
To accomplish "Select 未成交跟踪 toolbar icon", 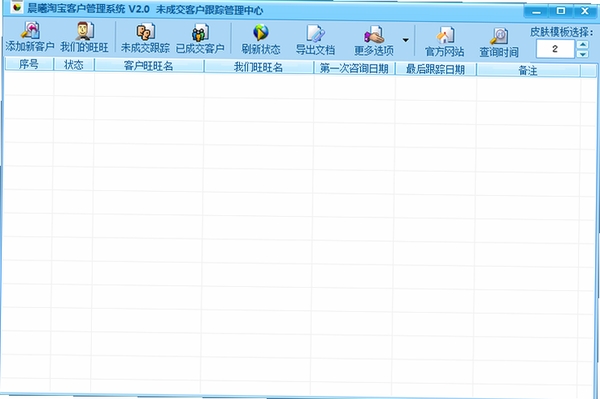I will click(145, 32).
